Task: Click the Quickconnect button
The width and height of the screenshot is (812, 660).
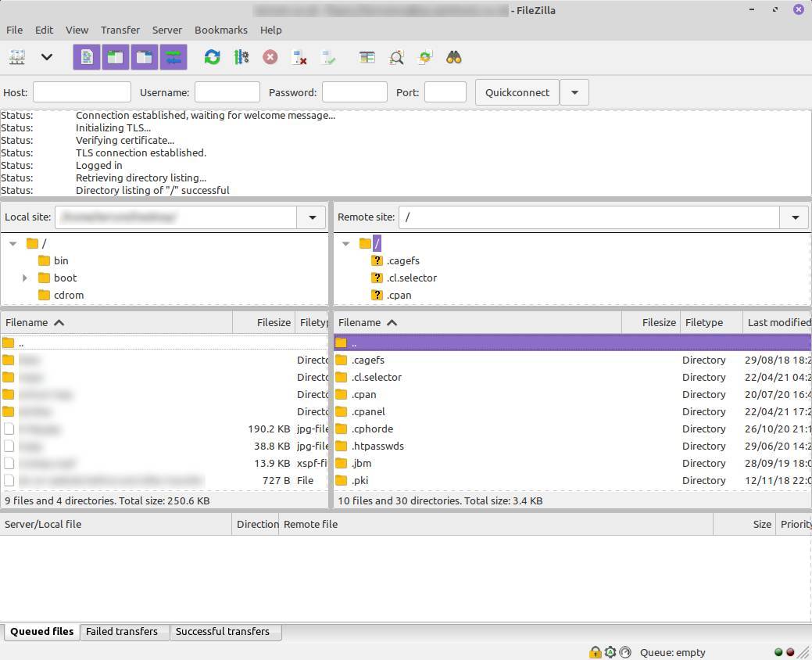Action: tap(517, 92)
